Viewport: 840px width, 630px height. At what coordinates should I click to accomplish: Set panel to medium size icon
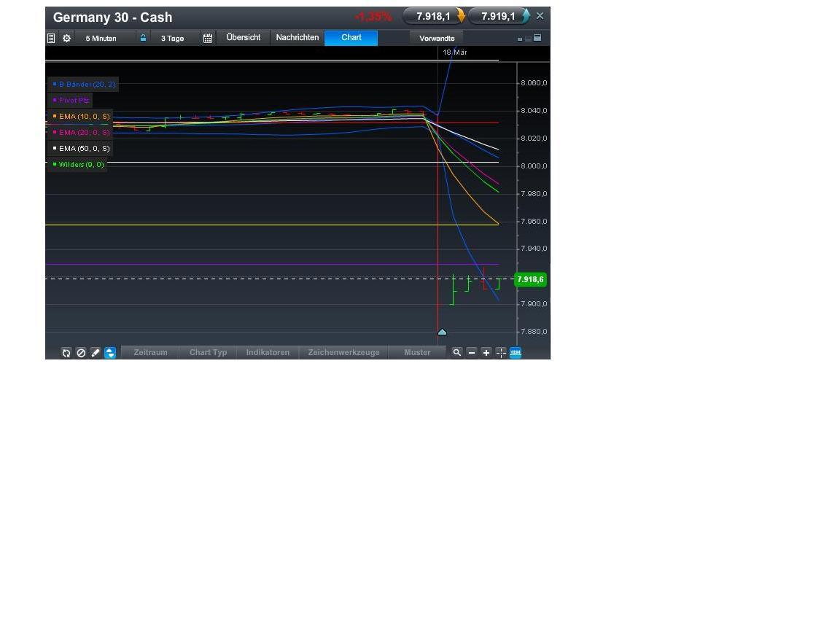point(528,39)
